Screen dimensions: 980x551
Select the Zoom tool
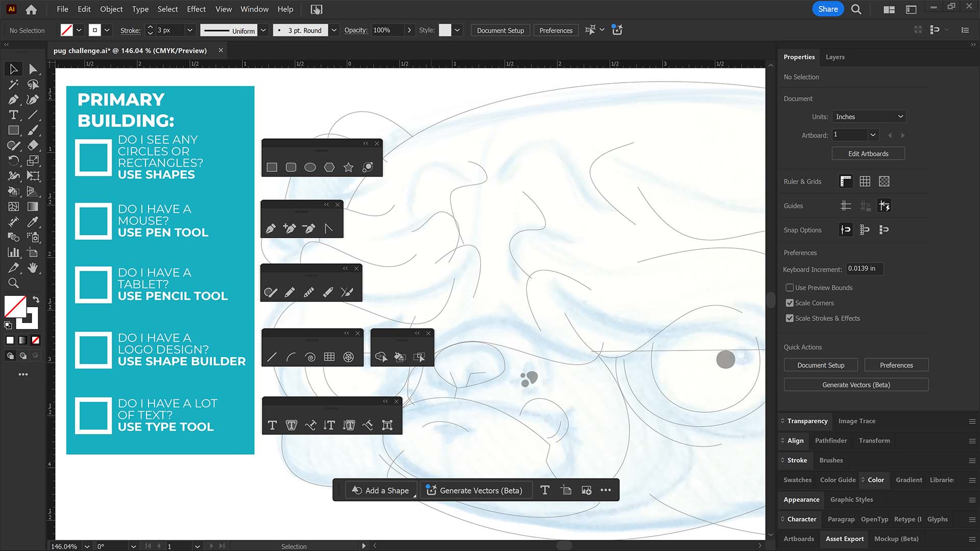coord(14,283)
